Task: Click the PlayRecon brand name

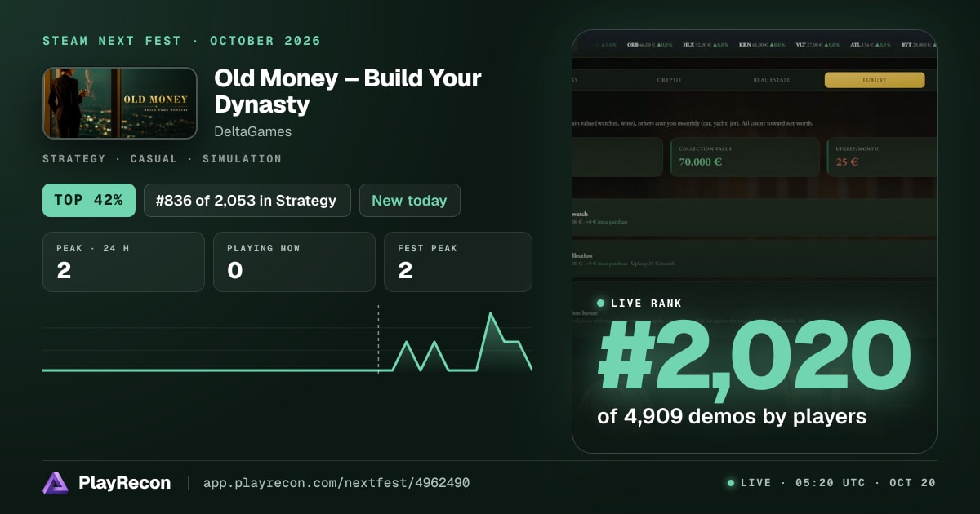Action: pyautogui.click(x=125, y=483)
